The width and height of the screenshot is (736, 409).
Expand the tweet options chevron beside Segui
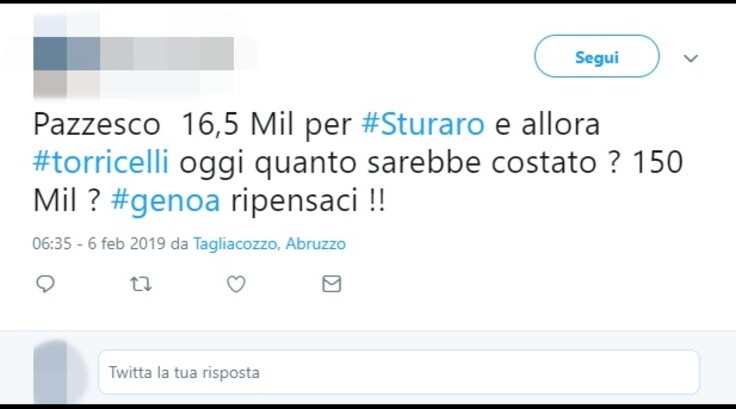(690, 58)
